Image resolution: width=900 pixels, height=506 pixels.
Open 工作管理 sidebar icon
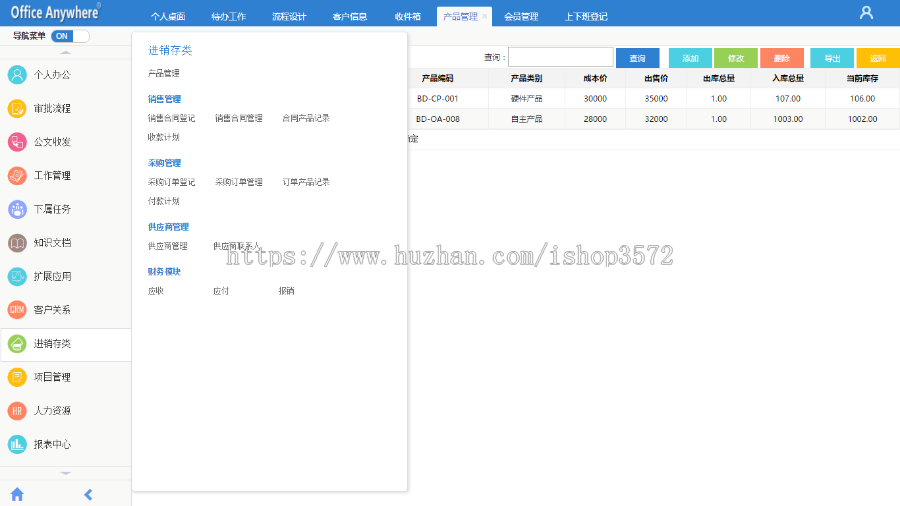pos(17,176)
